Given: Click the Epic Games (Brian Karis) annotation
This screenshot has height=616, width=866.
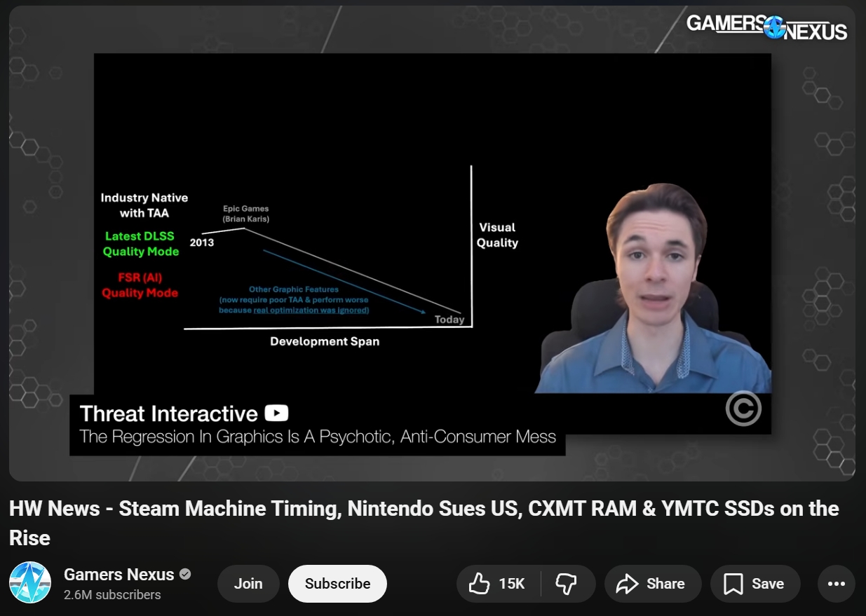Looking at the screenshot, I should click(245, 214).
